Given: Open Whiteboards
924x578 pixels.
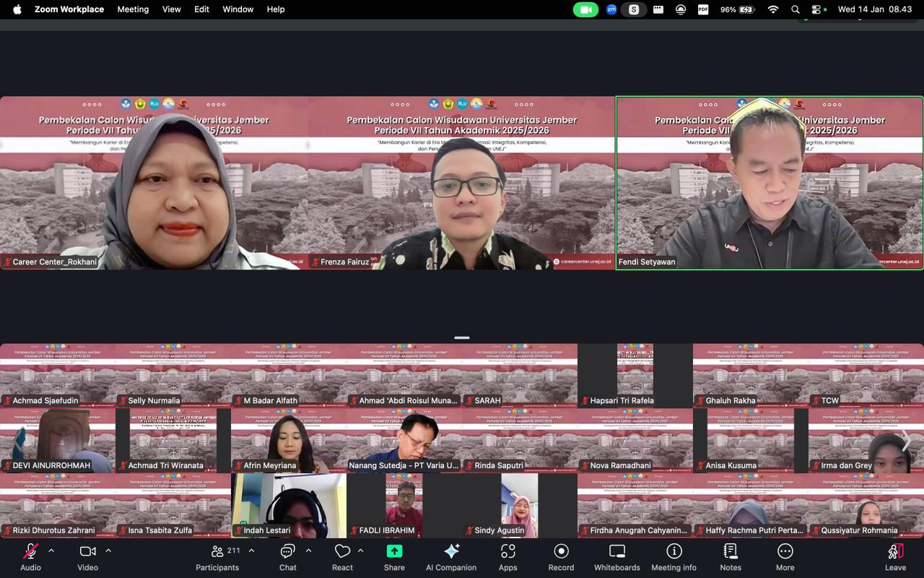Looking at the screenshot, I should [616, 556].
